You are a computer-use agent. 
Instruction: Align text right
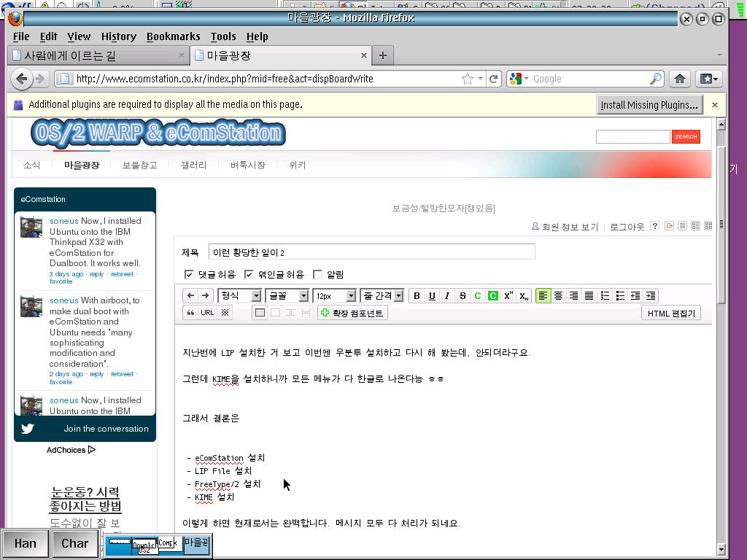tap(573, 296)
